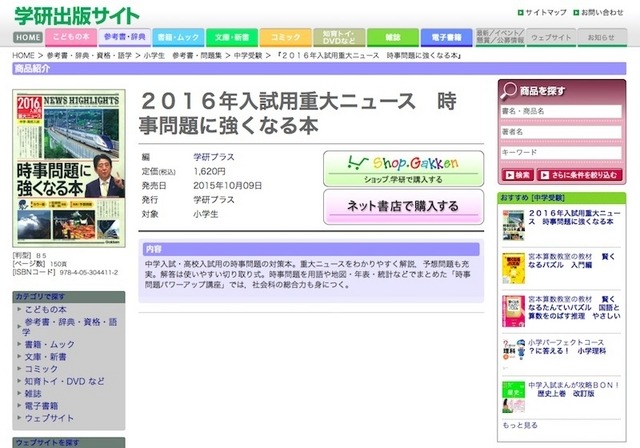Select 文庫・新書 in the category list

coord(45,357)
